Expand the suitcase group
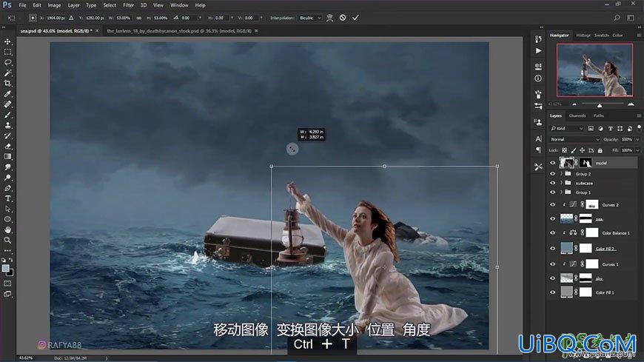This screenshot has height=362, width=644. click(x=561, y=183)
